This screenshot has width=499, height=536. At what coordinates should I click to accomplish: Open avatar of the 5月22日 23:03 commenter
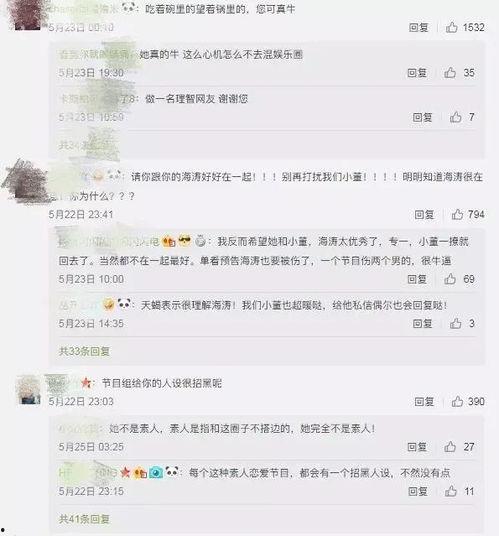29,390
